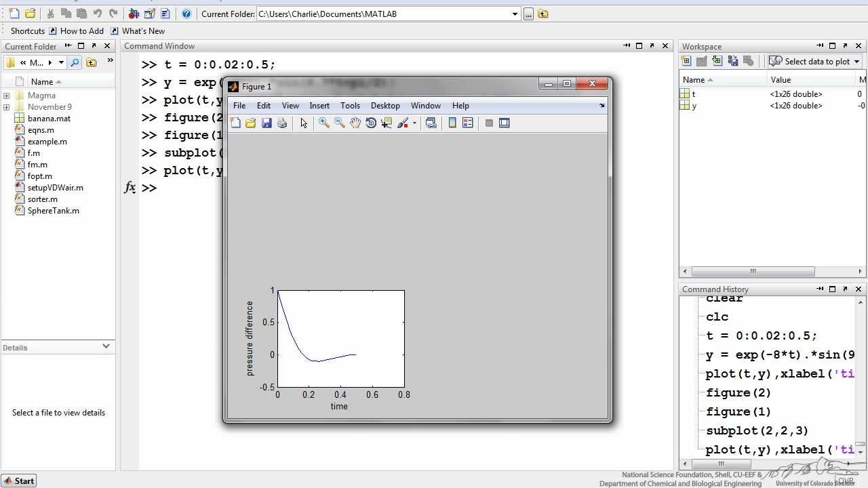Click subplot(2,2,3) in Command History
Viewport: 868px width, 488px height.
757,431
